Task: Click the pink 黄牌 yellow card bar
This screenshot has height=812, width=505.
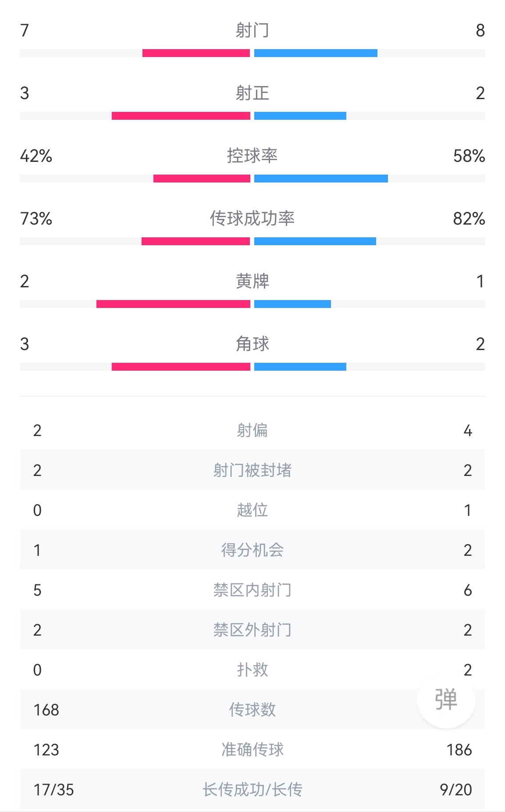Action: pyautogui.click(x=173, y=304)
